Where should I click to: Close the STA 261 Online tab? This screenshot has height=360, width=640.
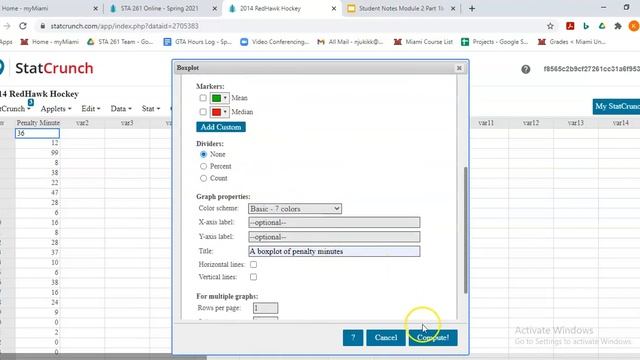pyautogui.click(x=215, y=8)
